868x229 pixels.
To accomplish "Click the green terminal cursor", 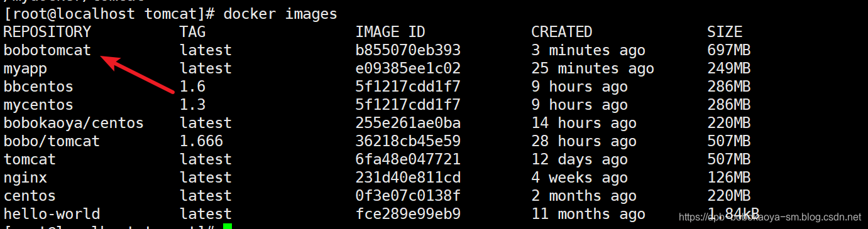I will point(228,226).
